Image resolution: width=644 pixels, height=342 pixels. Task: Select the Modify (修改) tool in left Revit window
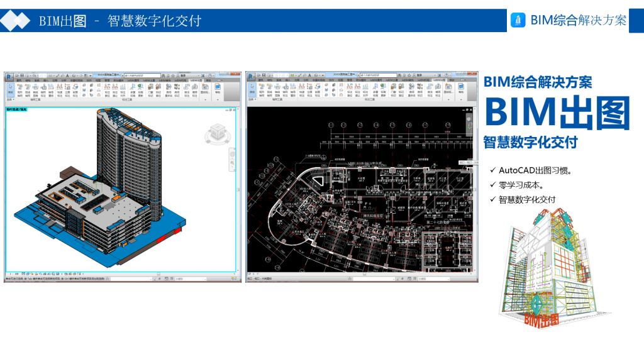[x=10, y=89]
